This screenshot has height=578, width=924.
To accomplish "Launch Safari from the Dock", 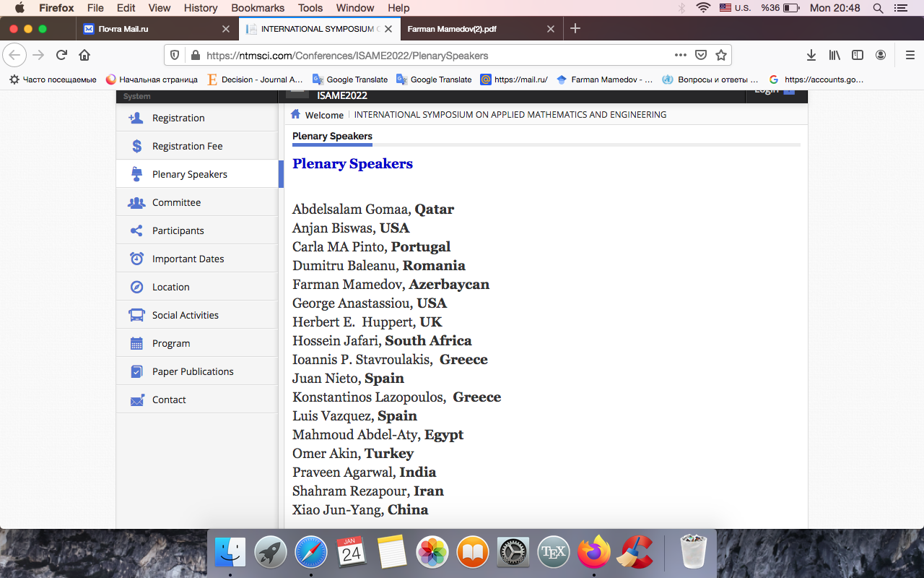I will click(x=310, y=553).
